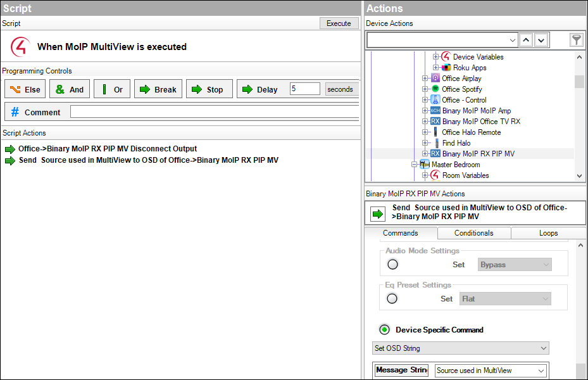The width and height of the screenshot is (588, 380).
Task: Open the Source used in MultiView dropdown
Action: tap(490, 370)
